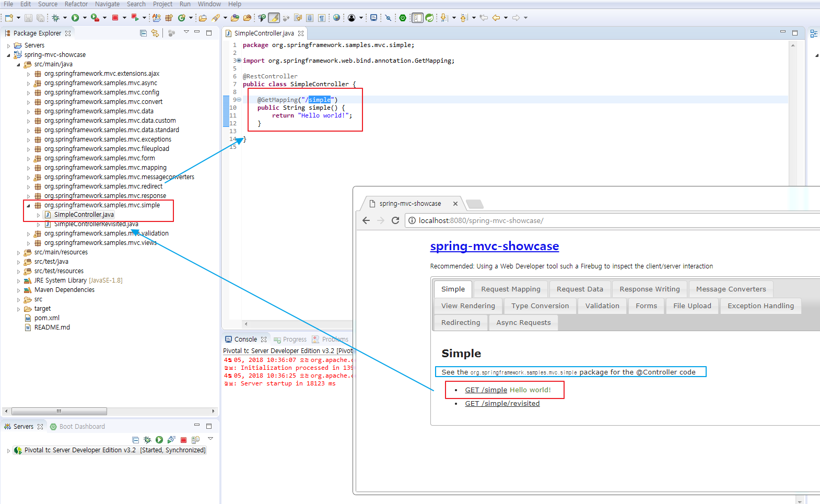Expand org.springframework.samples.mvc.async package
820x504 pixels.
pos(28,83)
